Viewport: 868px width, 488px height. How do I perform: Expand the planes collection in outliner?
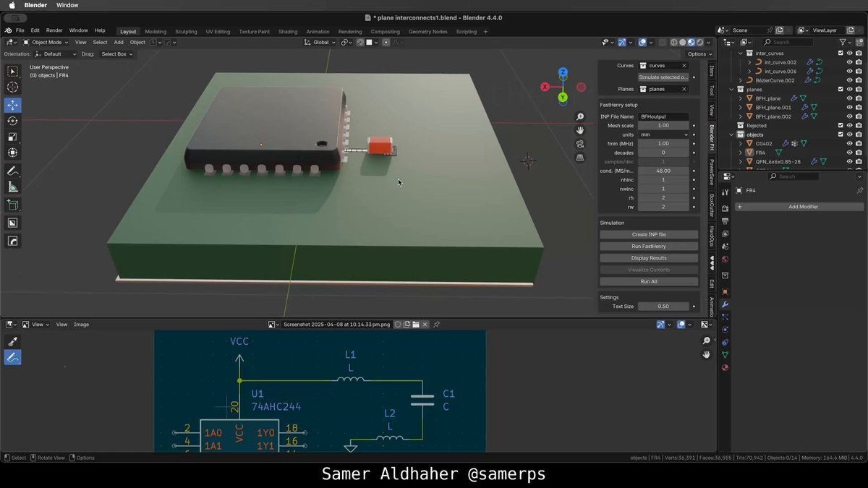[733, 90]
